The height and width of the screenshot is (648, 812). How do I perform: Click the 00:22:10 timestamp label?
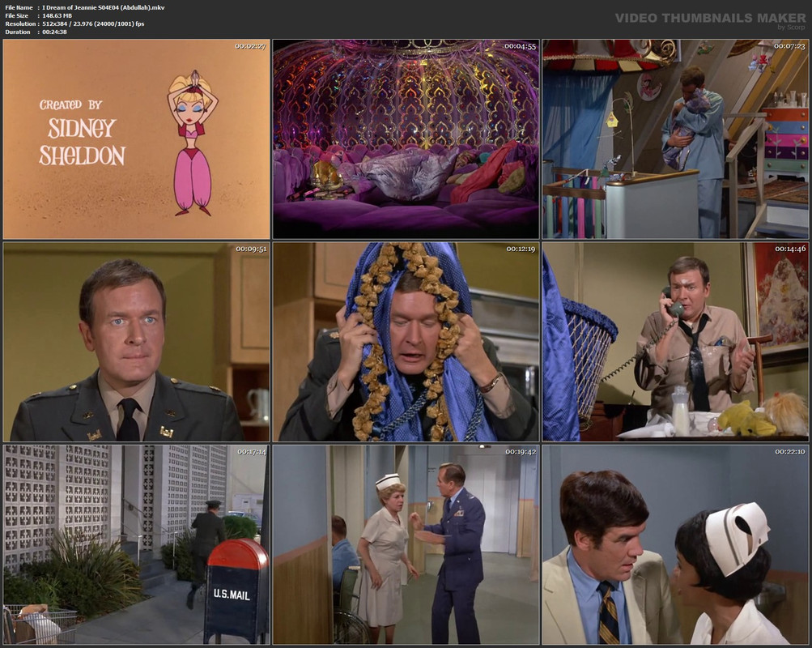(x=791, y=452)
